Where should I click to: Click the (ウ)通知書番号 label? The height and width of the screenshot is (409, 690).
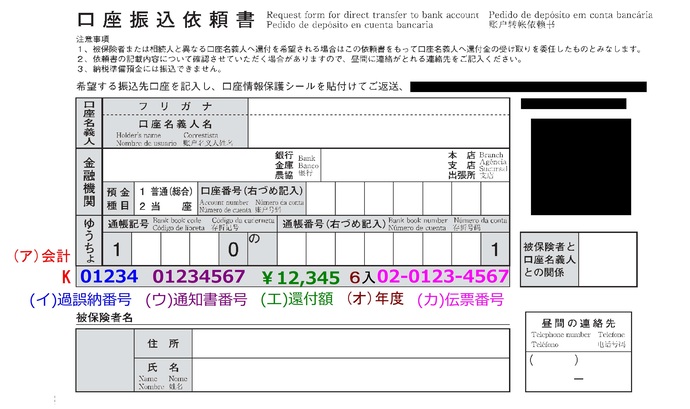(196, 300)
